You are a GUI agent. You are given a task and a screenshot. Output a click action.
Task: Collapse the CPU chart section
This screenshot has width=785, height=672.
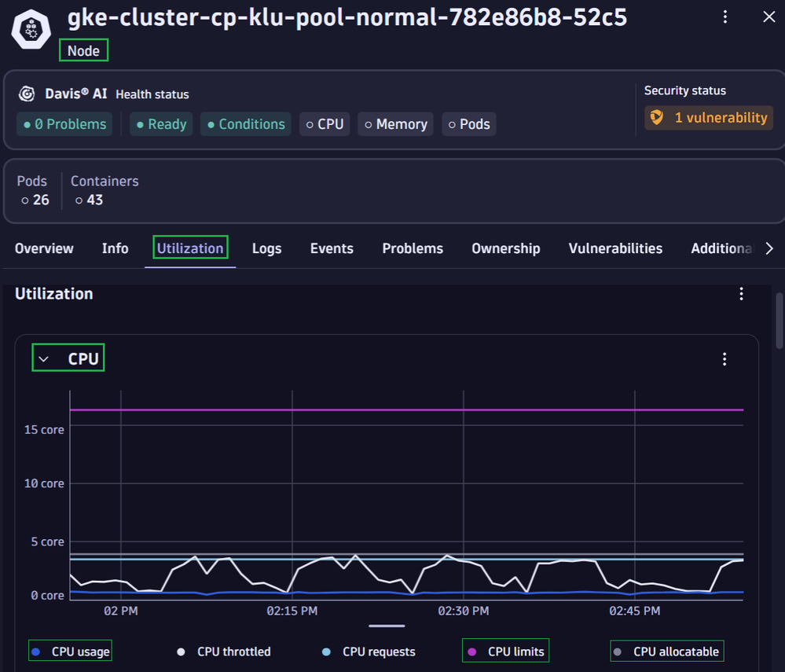[44, 359]
